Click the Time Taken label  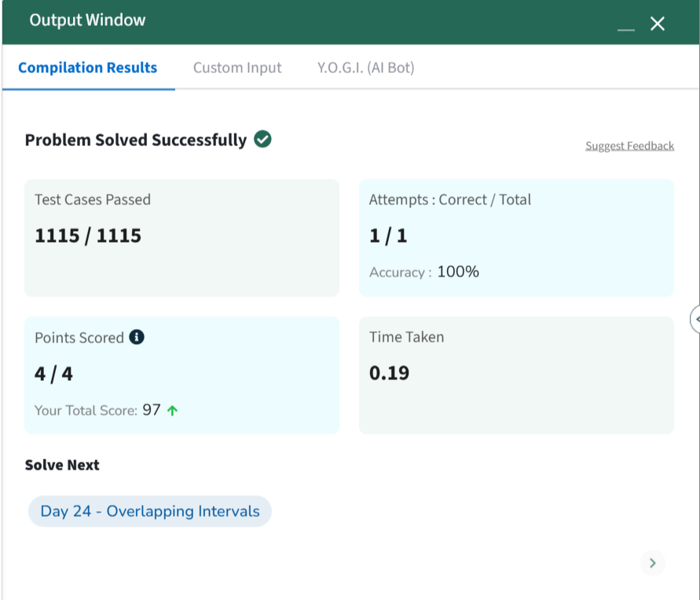coord(406,337)
